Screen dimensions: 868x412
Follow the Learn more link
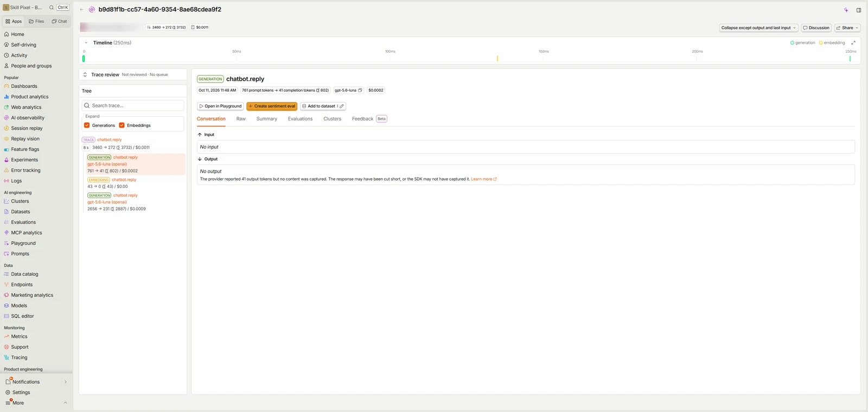[483, 179]
